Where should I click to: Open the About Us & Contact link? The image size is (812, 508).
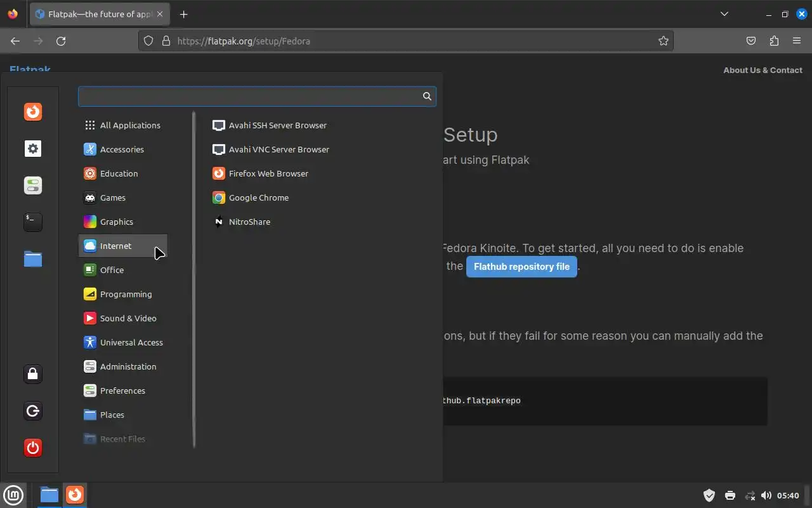point(763,70)
